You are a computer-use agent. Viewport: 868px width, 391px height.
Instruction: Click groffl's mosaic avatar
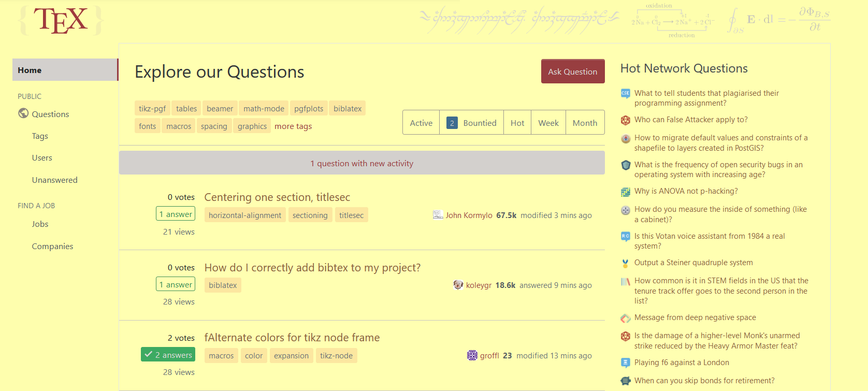pos(472,355)
